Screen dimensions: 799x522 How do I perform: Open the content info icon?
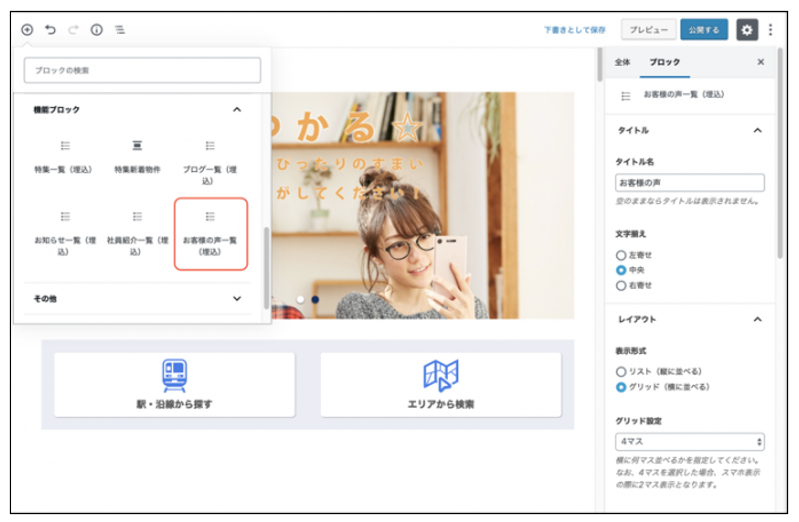(97, 30)
